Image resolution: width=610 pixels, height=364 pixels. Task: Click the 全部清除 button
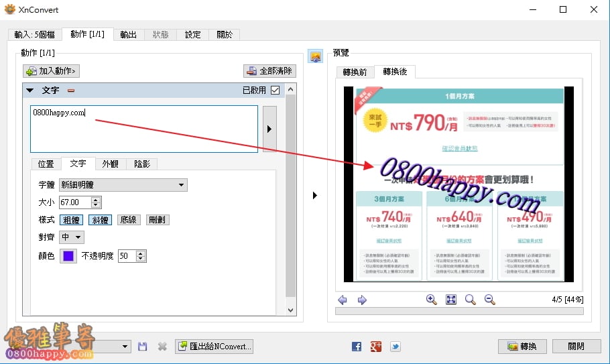click(270, 71)
